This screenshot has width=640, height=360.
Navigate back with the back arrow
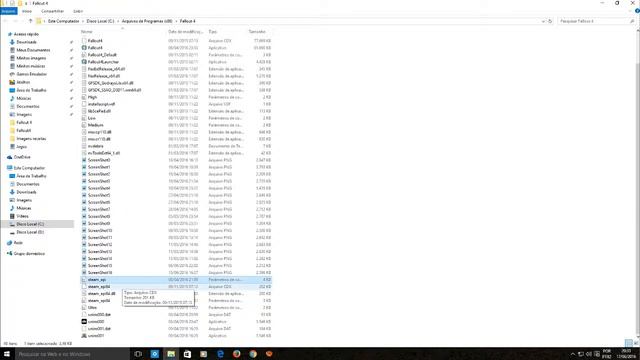coord(6,21)
